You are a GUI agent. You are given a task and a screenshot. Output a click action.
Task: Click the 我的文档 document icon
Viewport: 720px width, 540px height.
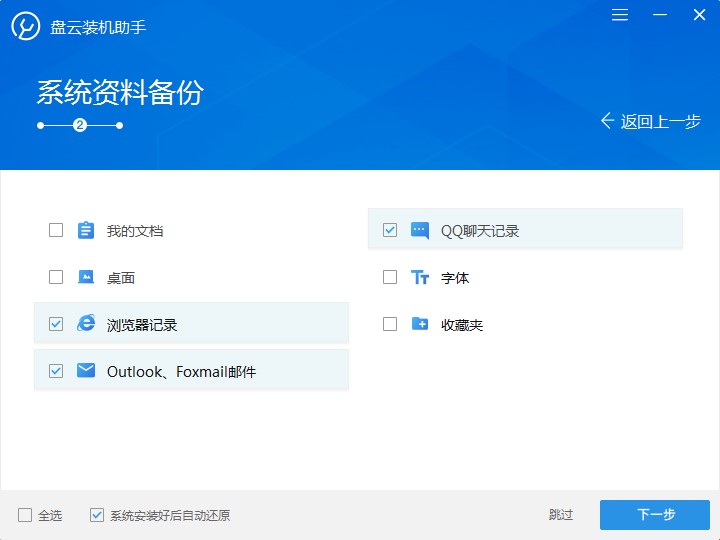(x=86, y=231)
